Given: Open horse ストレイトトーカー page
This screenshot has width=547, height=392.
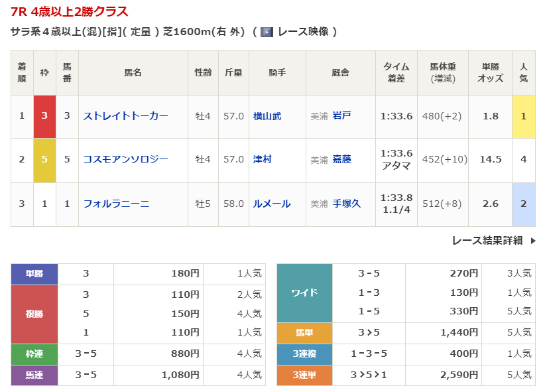Looking at the screenshot, I should 125,116.
